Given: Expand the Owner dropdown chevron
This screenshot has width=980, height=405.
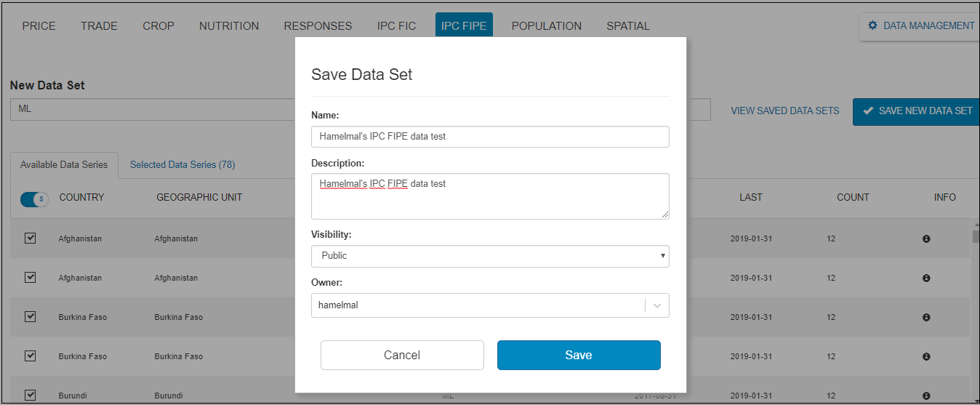Looking at the screenshot, I should 657,305.
